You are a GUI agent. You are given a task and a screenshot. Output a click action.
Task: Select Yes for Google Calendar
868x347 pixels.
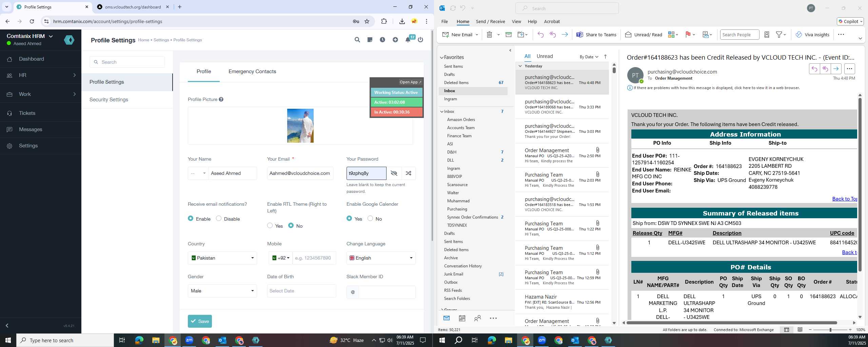coord(349,219)
